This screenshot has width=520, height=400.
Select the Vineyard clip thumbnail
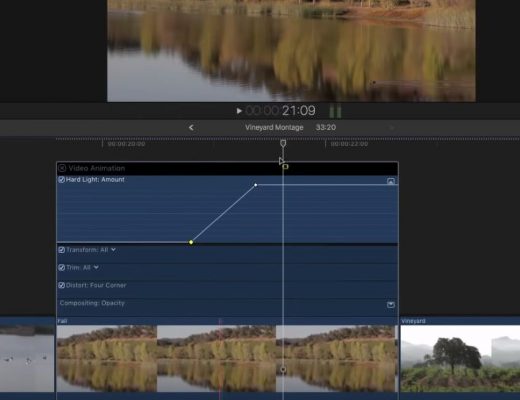(x=460, y=358)
